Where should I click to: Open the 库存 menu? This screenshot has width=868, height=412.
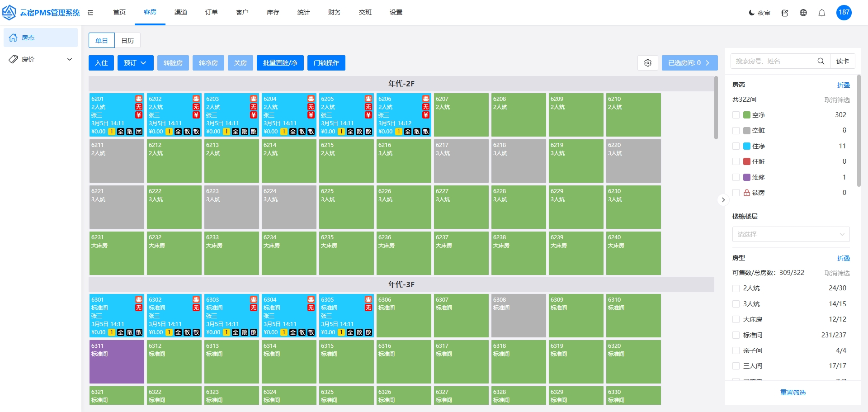[273, 12]
